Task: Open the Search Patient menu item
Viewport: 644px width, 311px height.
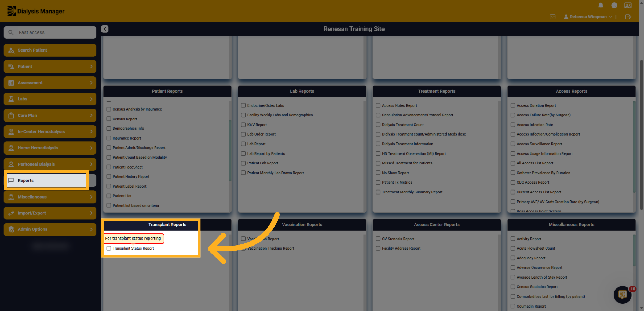Action: [50, 50]
